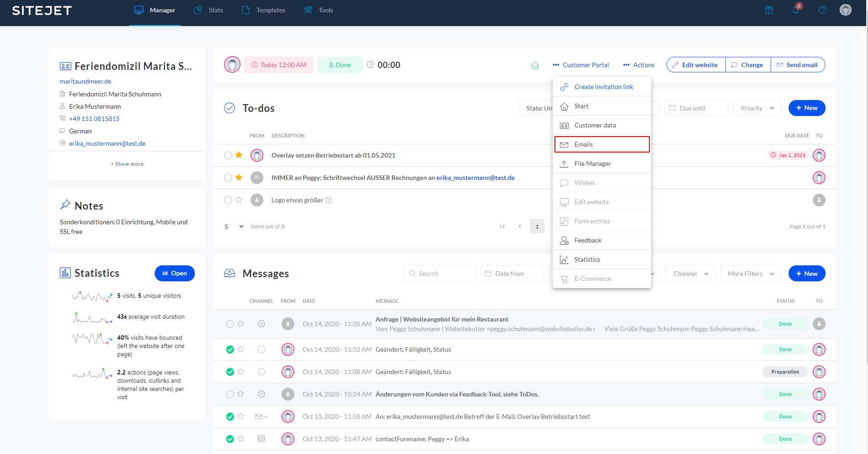Open the gift icon in header
The width and height of the screenshot is (868, 454).
pyautogui.click(x=769, y=10)
